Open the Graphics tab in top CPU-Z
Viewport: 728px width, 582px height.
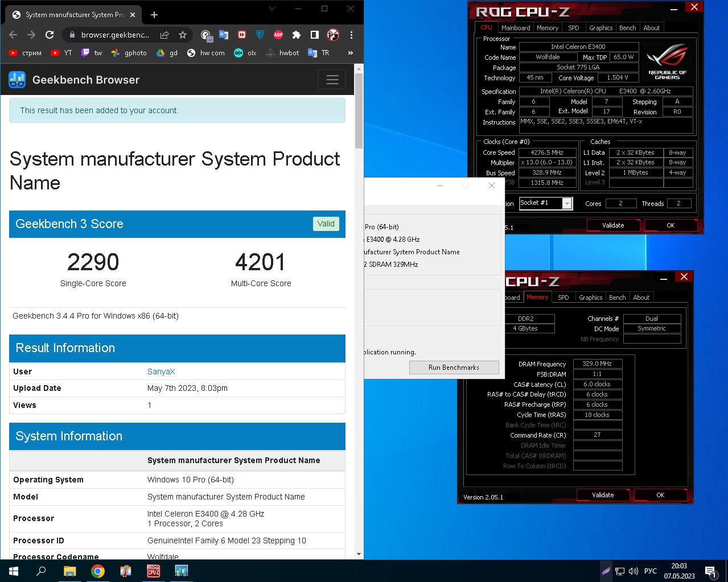(601, 27)
